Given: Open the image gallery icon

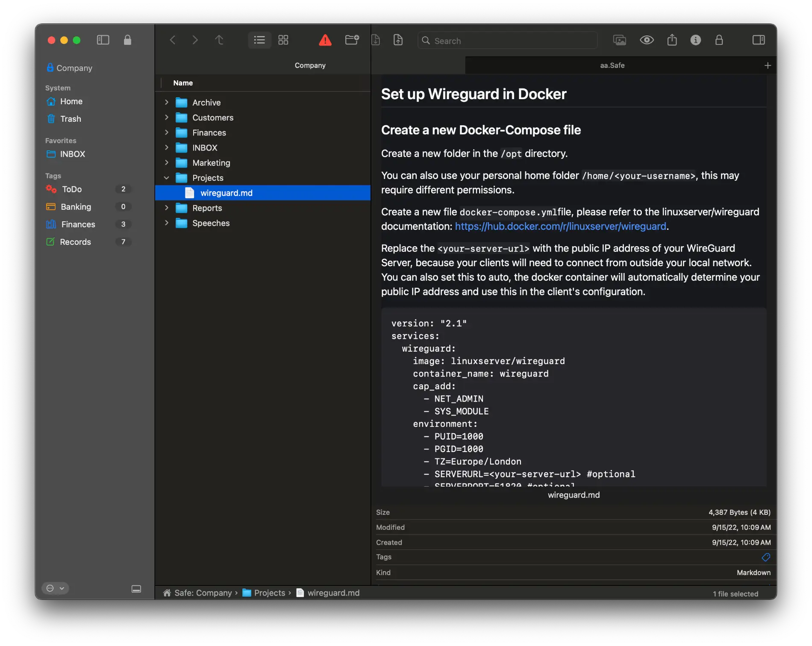Looking at the screenshot, I should click(620, 40).
